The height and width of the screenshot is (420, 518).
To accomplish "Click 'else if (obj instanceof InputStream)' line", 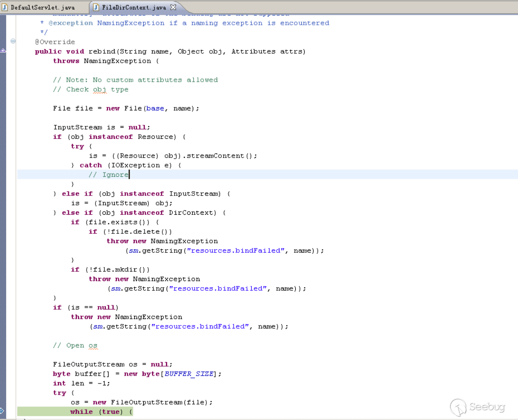I will [141, 194].
